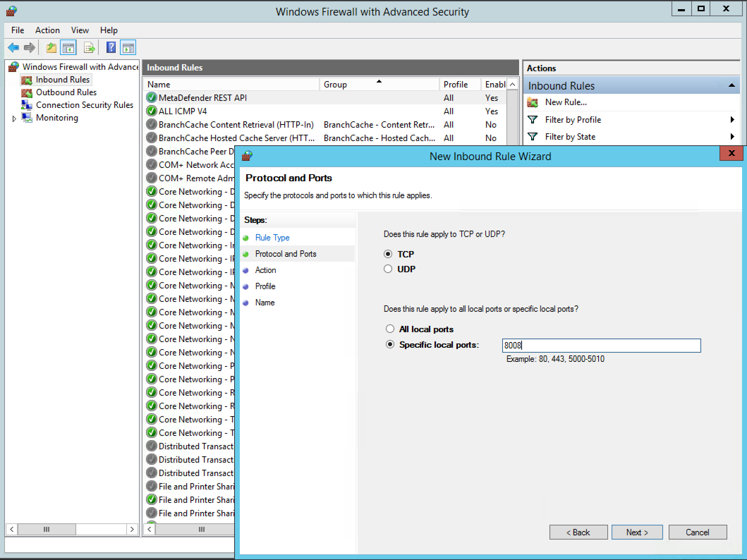
Task: Click the main window title bar firewall icon
Action: tap(12, 11)
